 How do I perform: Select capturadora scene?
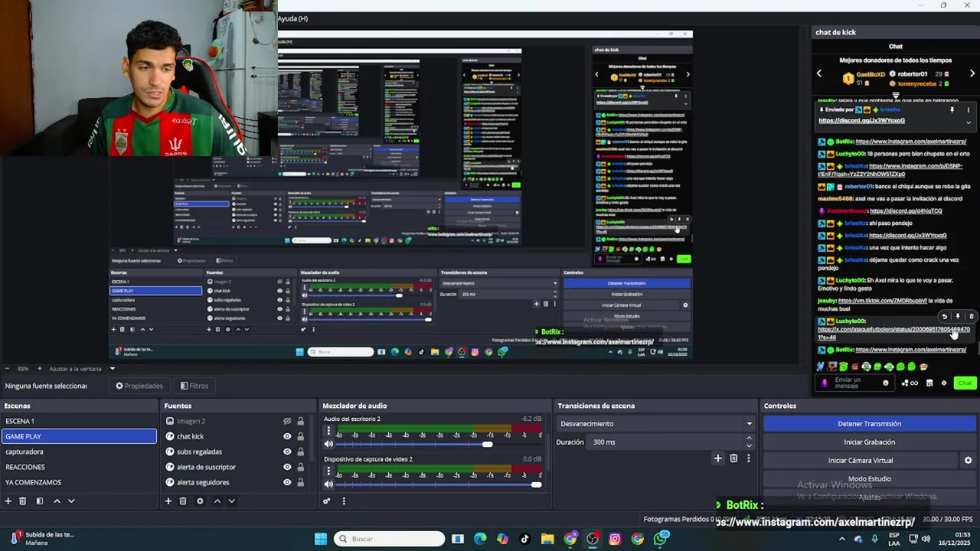coord(79,452)
